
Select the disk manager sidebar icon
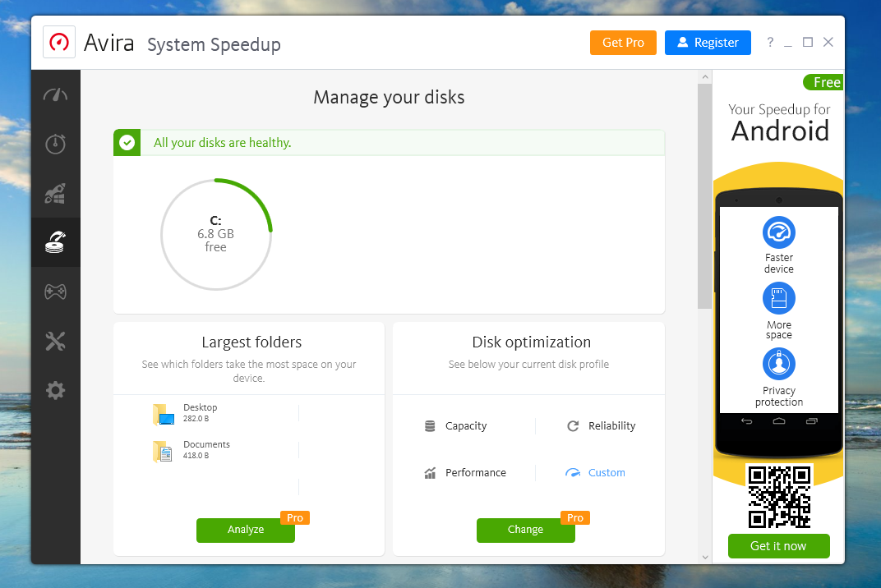(55, 242)
